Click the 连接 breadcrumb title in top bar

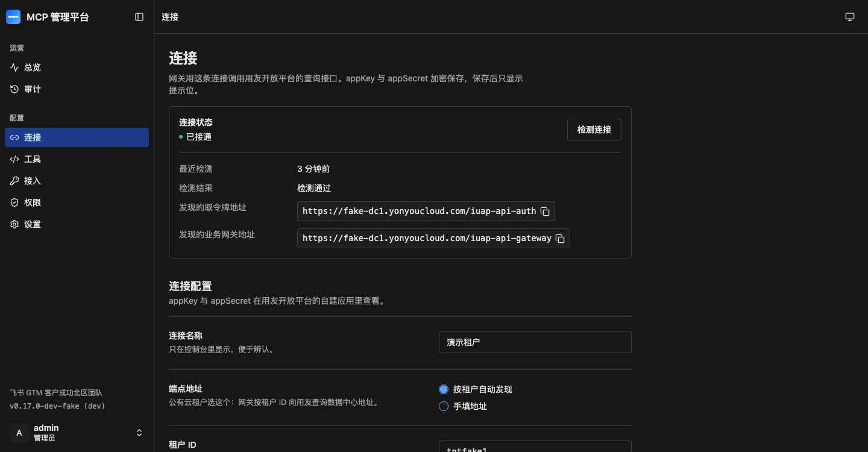(170, 17)
